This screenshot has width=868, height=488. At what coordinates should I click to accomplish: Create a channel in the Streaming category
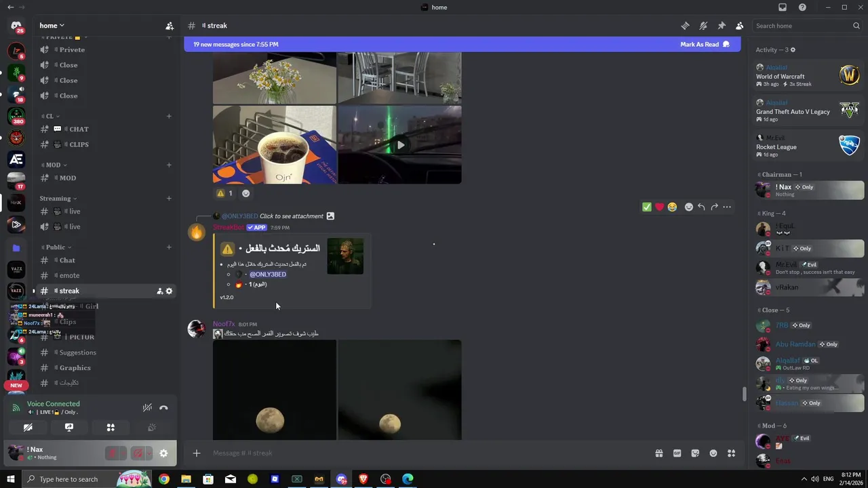coord(169,199)
